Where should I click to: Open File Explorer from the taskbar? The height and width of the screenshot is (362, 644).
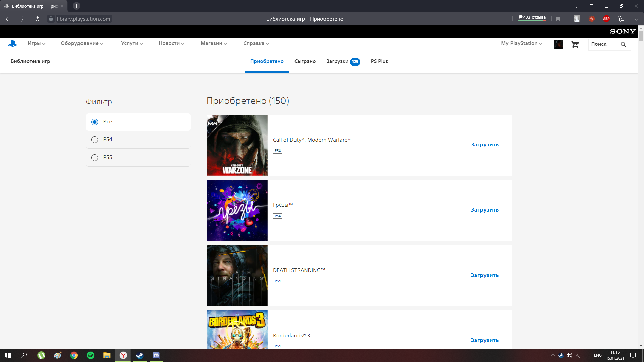107,355
